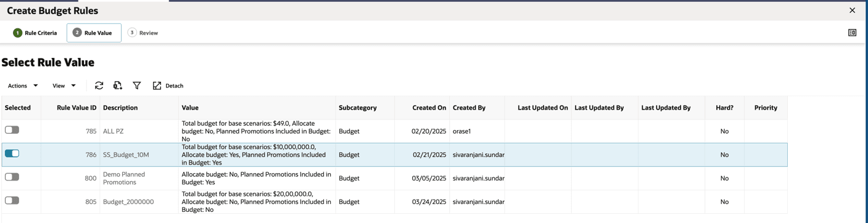Go to Rule Criteria step
868x223 pixels.
[x=35, y=33]
